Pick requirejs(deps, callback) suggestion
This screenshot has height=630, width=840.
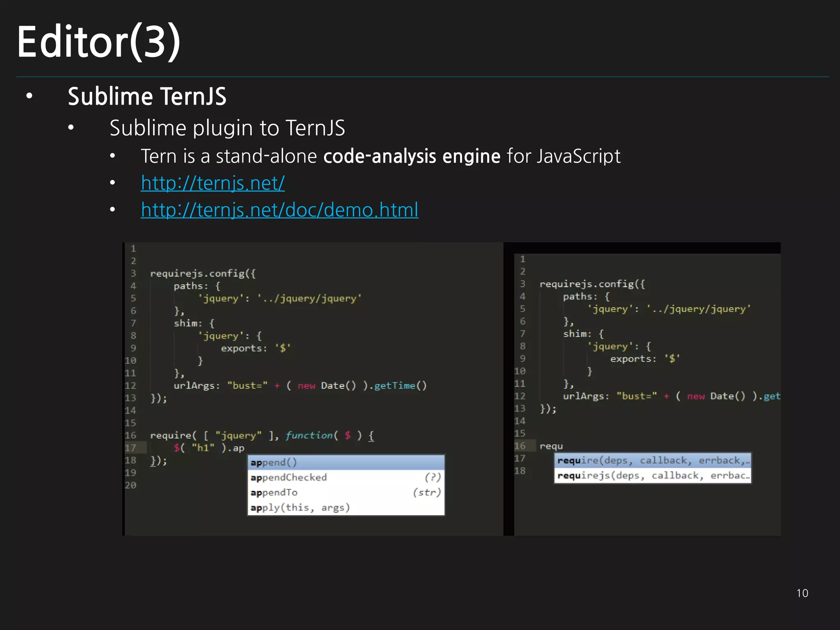click(x=653, y=476)
